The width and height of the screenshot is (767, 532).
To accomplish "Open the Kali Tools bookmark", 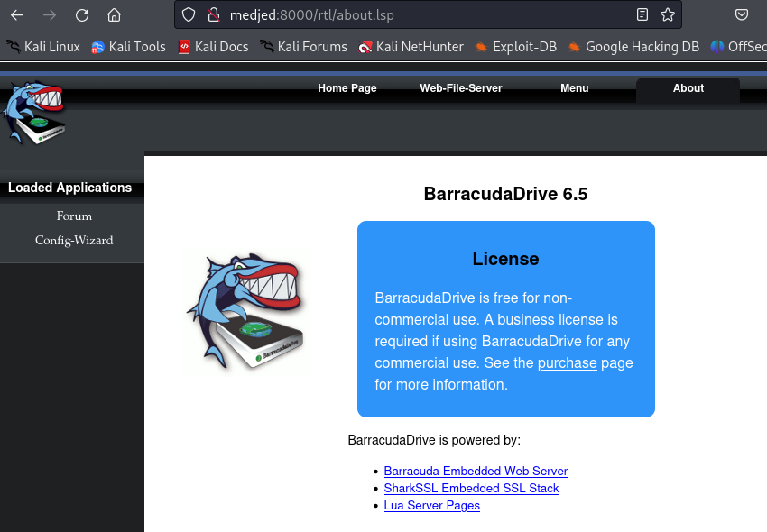I will (129, 47).
